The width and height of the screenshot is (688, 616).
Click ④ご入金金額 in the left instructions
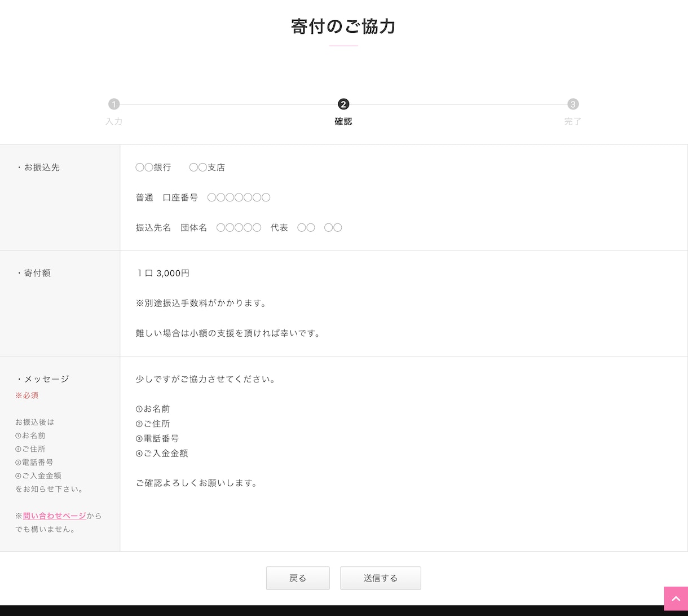point(38,476)
